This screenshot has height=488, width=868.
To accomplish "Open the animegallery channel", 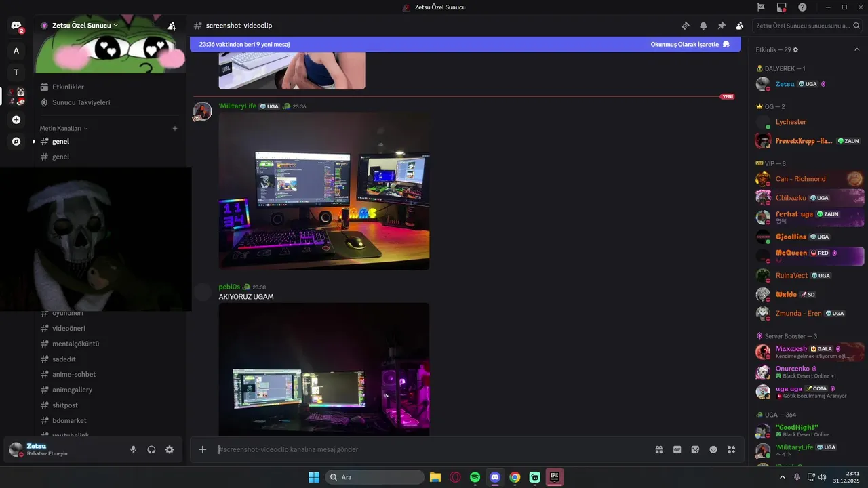I will tap(109, 390).
